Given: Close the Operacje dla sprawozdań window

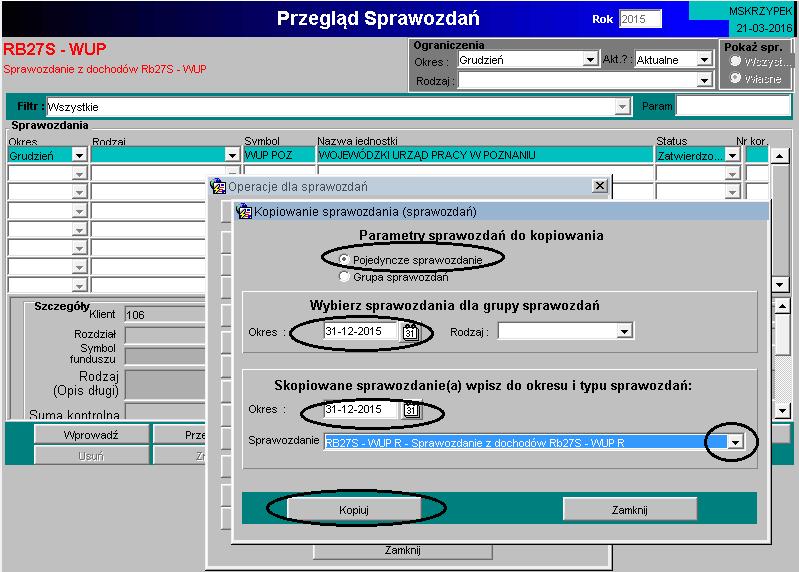Looking at the screenshot, I should coord(600,185).
